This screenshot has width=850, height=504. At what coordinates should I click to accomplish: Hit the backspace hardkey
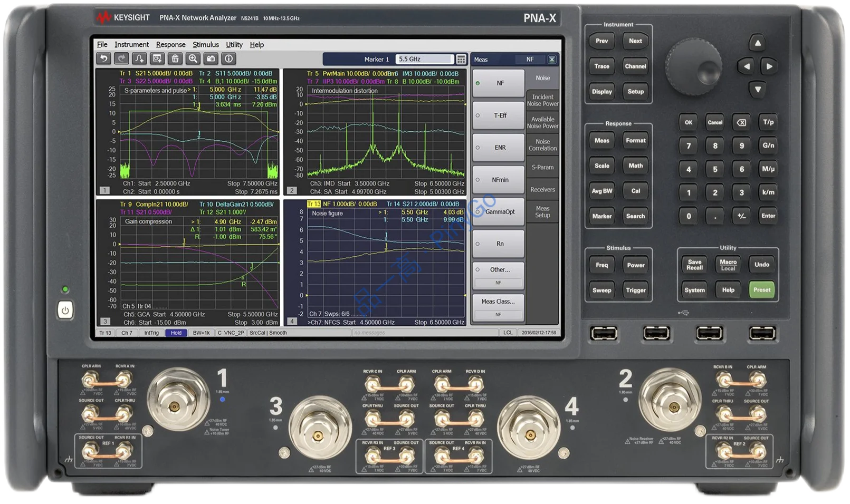pyautogui.click(x=741, y=122)
